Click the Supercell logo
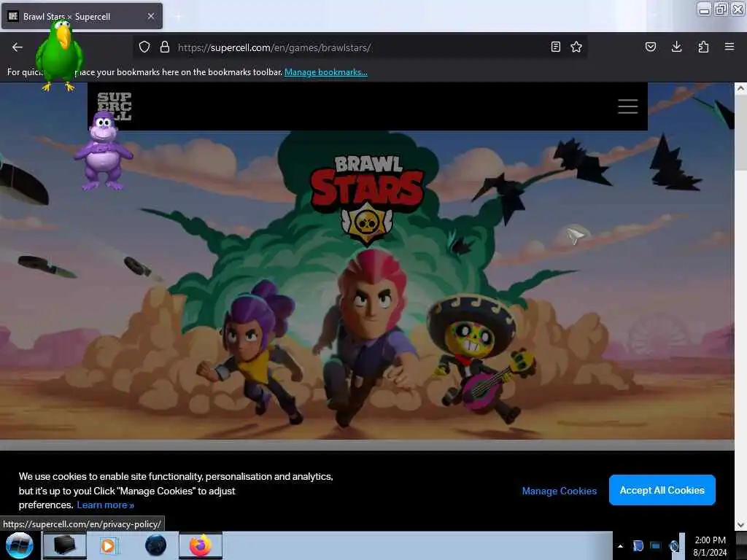747x560 pixels. (x=115, y=106)
